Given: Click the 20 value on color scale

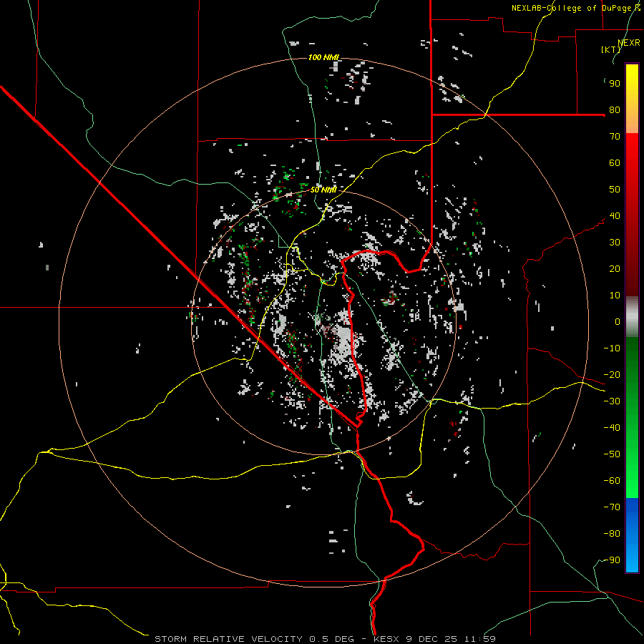Looking at the screenshot, I should click(x=615, y=268).
